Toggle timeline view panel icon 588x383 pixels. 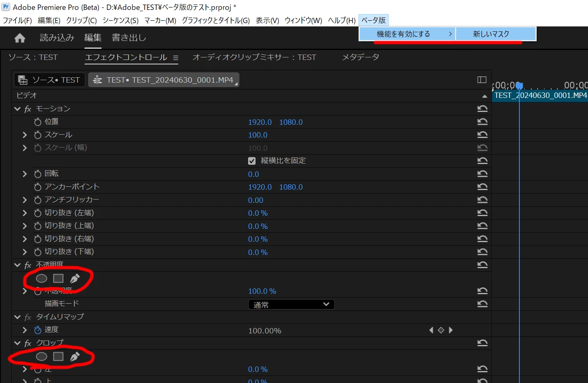pyautogui.click(x=482, y=80)
